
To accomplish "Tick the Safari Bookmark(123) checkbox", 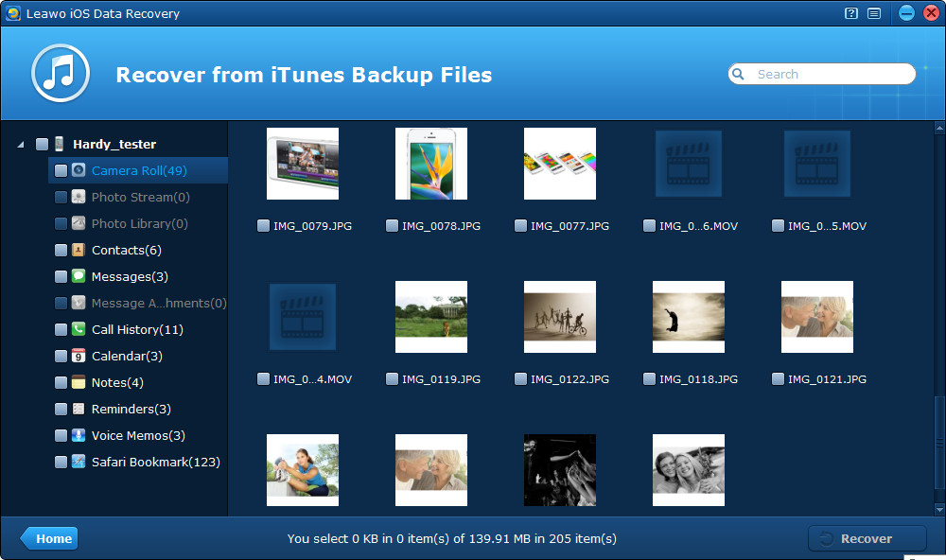I will point(61,463).
